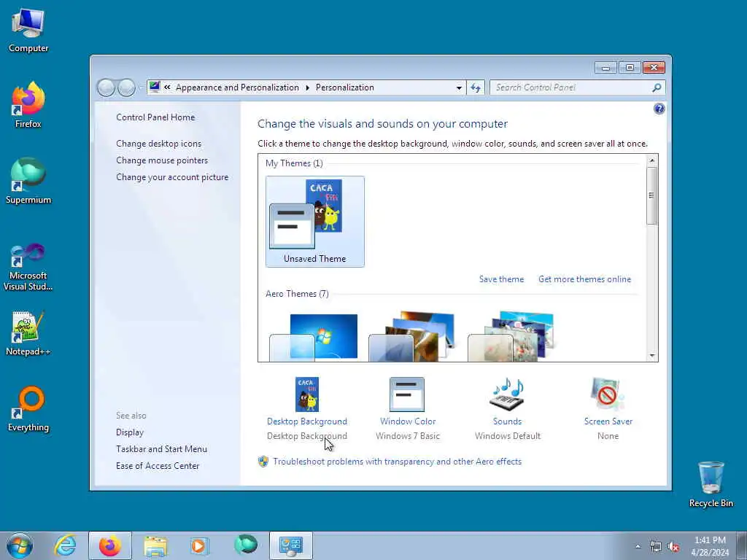Click the Window Color text link
Viewport: 747px width, 560px height.
click(408, 421)
